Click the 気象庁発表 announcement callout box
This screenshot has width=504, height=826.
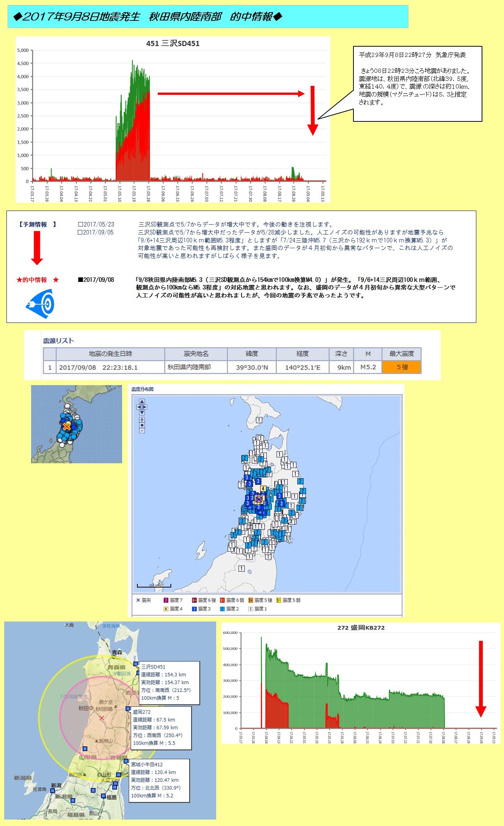pyautogui.click(x=418, y=84)
